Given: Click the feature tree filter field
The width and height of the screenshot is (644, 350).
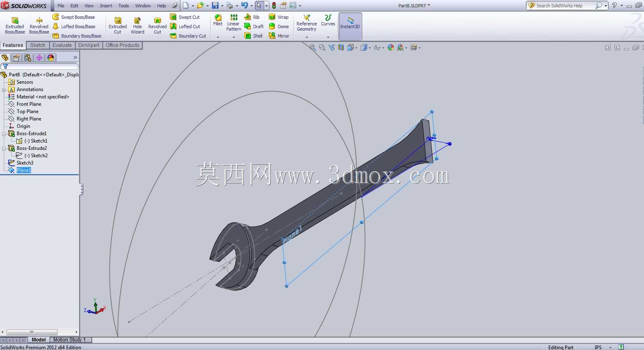Looking at the screenshot, I should (x=40, y=66).
